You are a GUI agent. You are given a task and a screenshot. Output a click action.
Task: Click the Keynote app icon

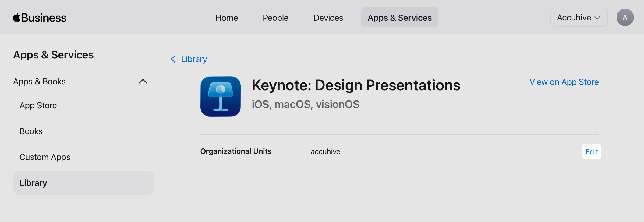coord(221,96)
